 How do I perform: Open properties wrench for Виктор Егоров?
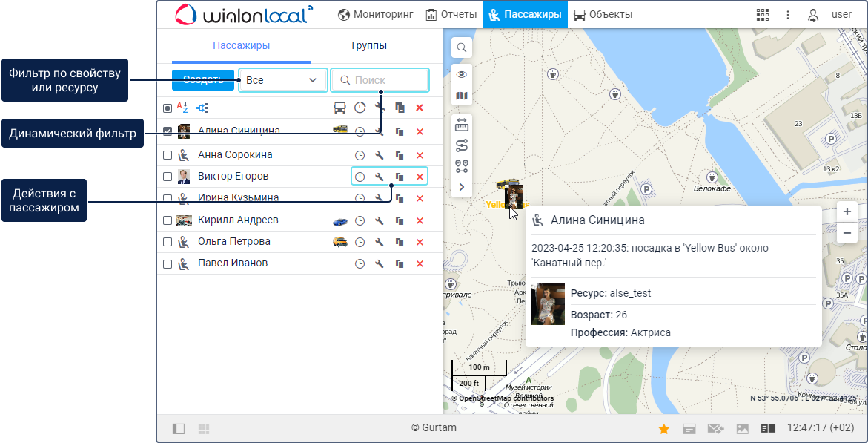tap(380, 177)
